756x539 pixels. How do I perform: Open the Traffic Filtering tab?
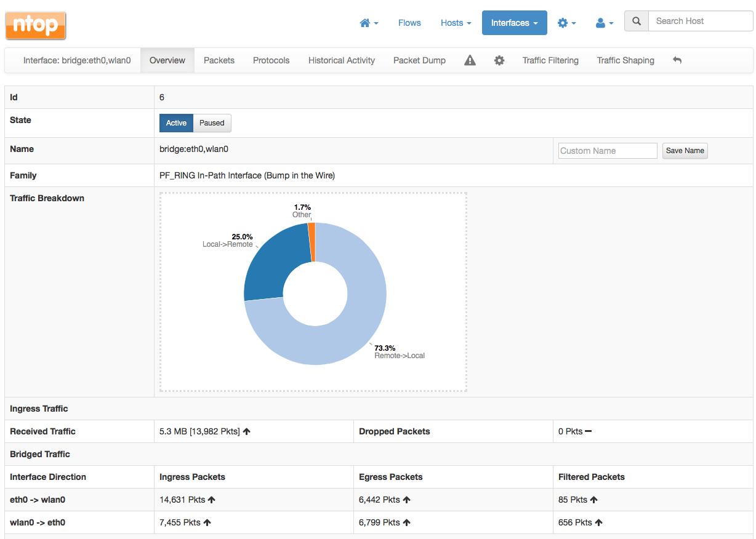[550, 60]
